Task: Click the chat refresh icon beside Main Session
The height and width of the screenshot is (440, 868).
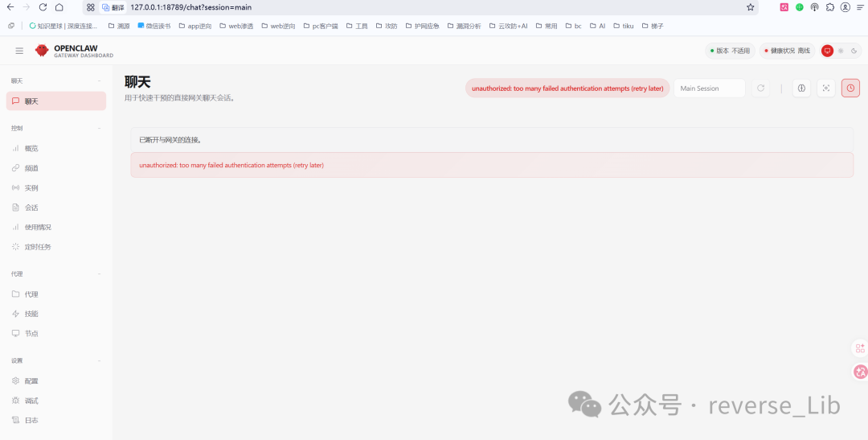Action: (x=760, y=88)
